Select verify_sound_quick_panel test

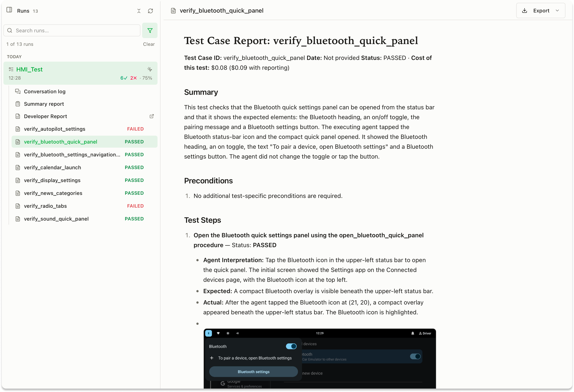click(x=85, y=219)
